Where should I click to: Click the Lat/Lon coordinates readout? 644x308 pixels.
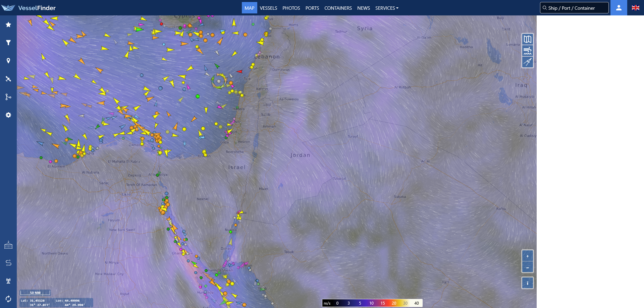tap(56, 303)
